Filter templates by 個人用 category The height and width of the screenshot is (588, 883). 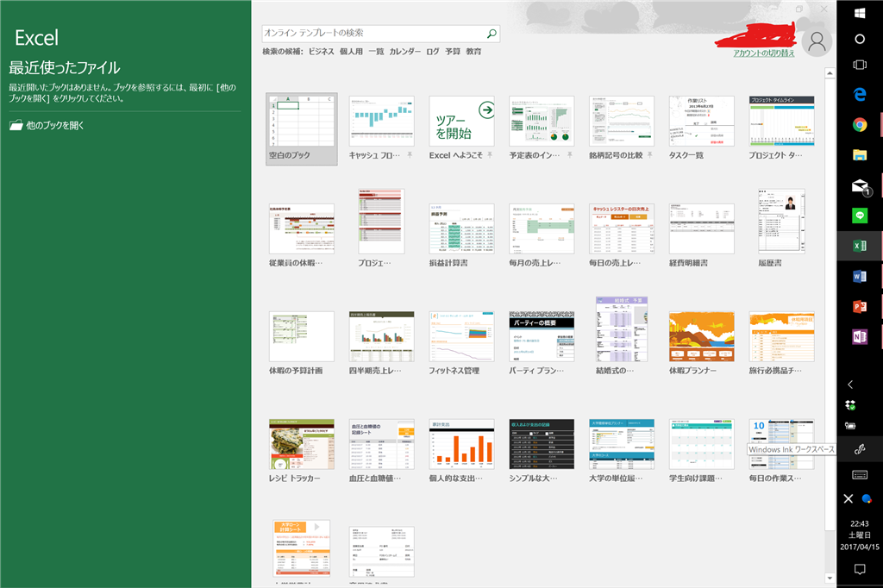point(351,51)
